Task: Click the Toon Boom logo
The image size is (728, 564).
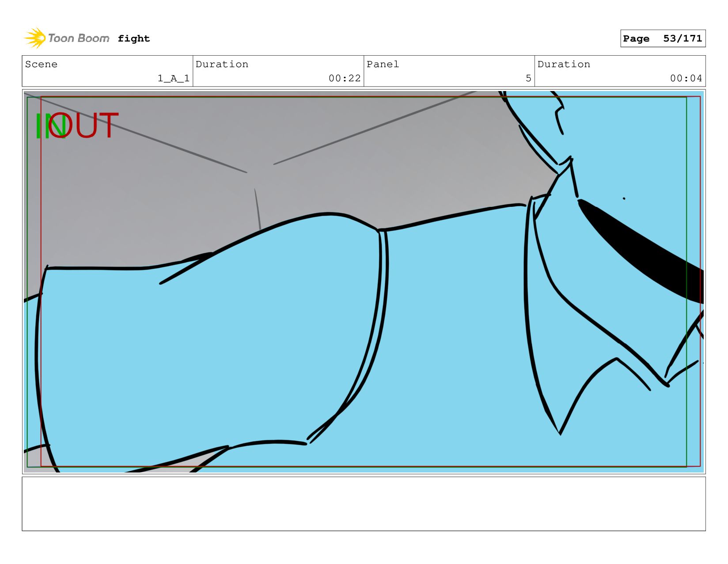Action: [x=66, y=38]
